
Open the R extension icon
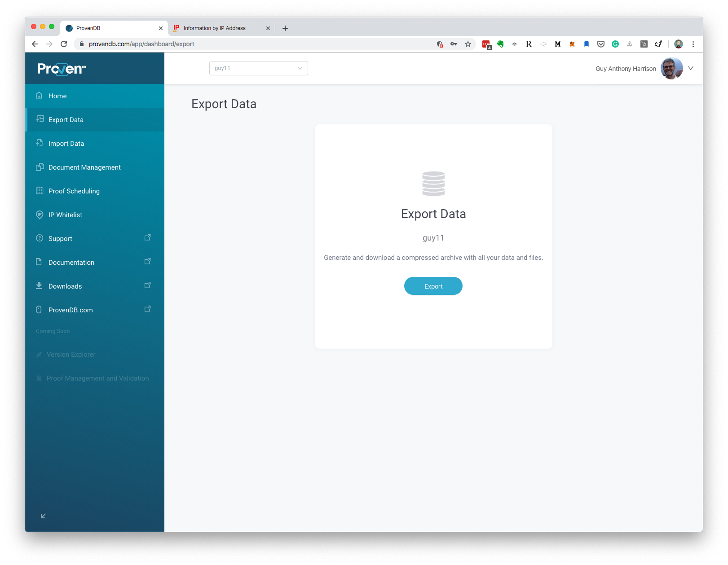[x=529, y=44]
